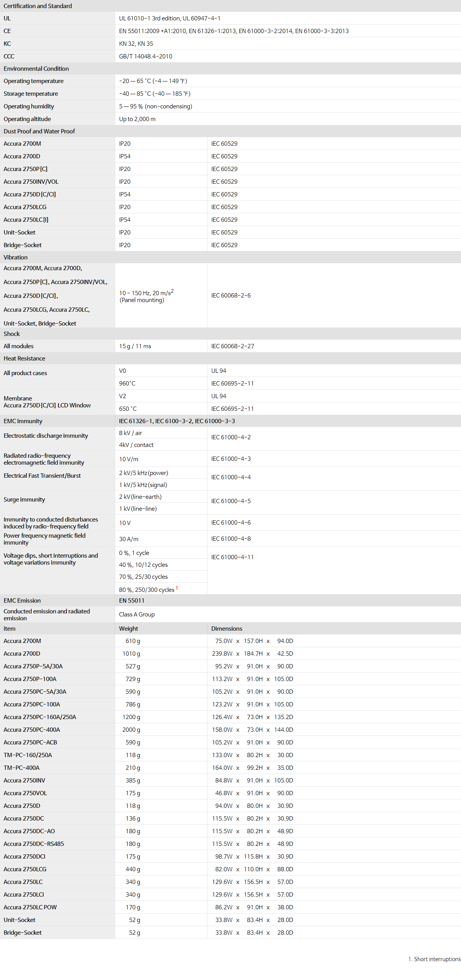Click the 'EMC Emission' row label
Viewport: 461px width, 980px height.
click(22, 601)
